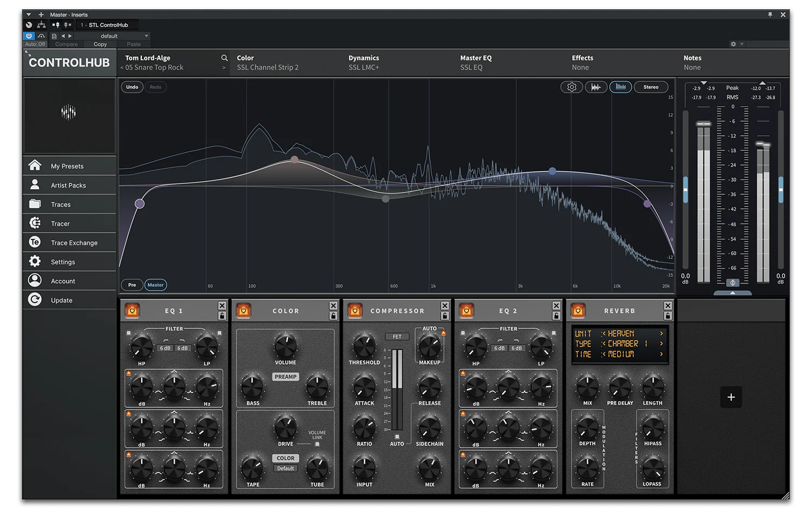Viewport: 812px width, 522px height.
Task: Go to previous Tom Lord-Alge preset
Action: pyautogui.click(x=122, y=68)
